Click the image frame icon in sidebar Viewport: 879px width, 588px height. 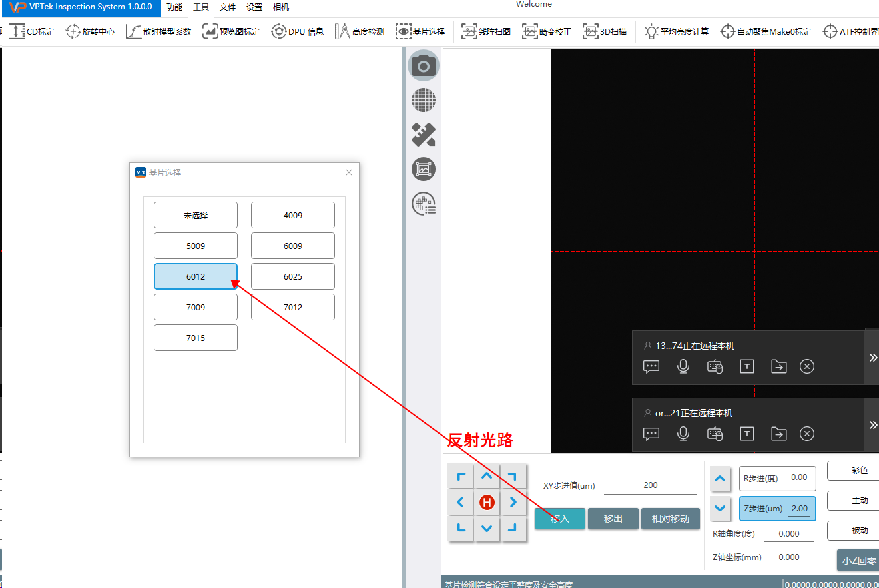point(424,169)
